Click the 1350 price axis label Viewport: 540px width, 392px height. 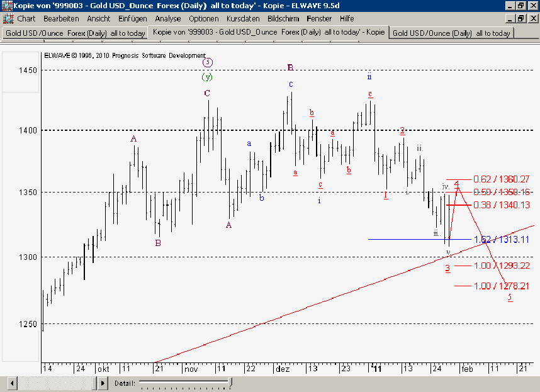(x=28, y=193)
